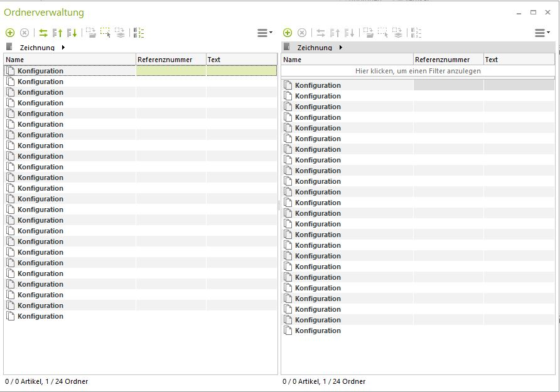Click the move-to-folder icon in right pane toolbar
Viewport: 560px width, 392px height.
point(369,33)
